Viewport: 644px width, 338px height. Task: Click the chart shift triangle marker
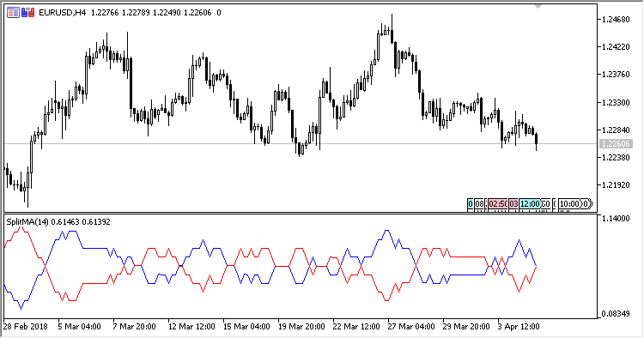538,7
